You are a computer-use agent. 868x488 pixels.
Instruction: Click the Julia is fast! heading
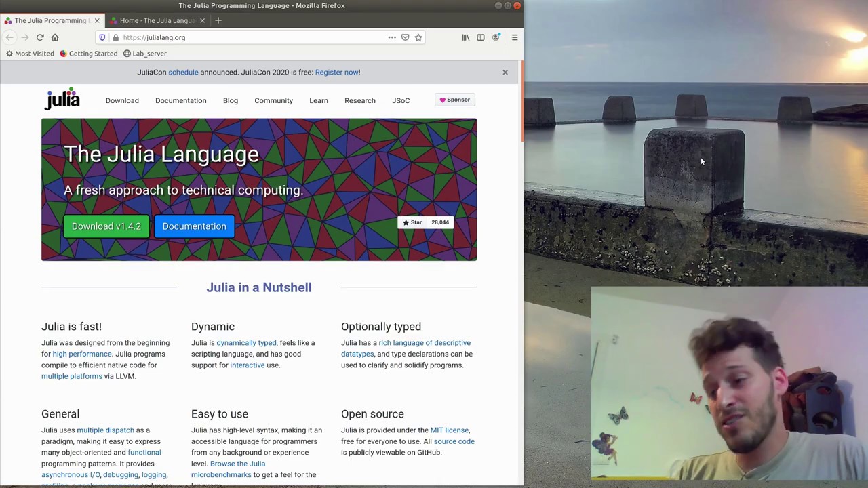coord(71,327)
